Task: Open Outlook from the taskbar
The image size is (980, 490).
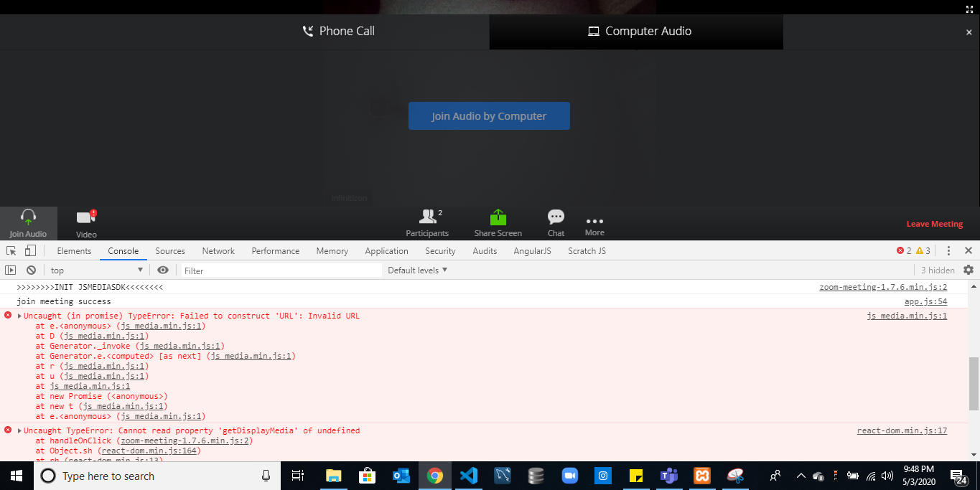Action: coord(401,476)
